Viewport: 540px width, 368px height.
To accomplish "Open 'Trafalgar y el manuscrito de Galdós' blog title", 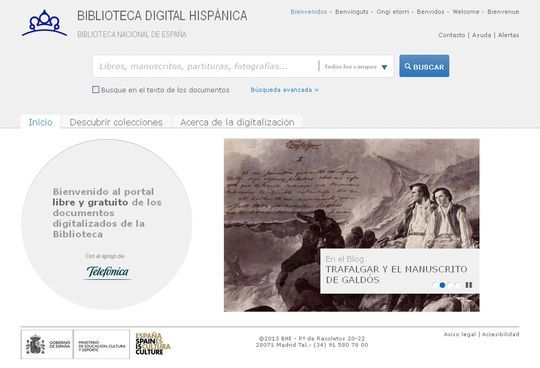I will tap(396, 274).
